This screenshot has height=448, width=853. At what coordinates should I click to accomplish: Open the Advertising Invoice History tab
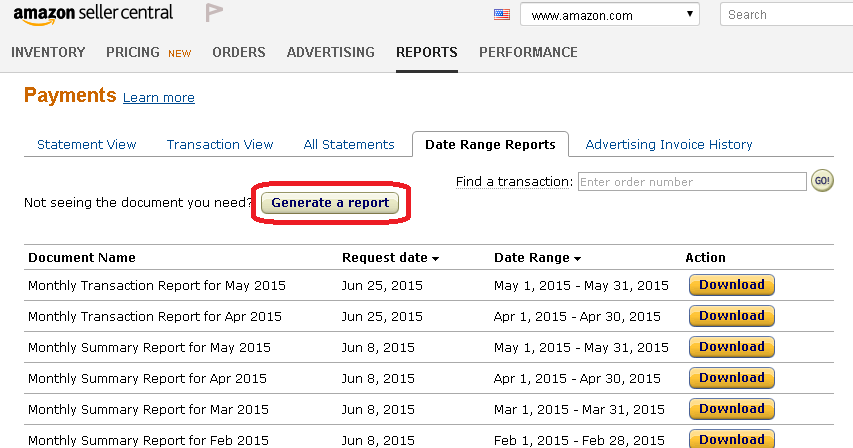click(x=669, y=145)
